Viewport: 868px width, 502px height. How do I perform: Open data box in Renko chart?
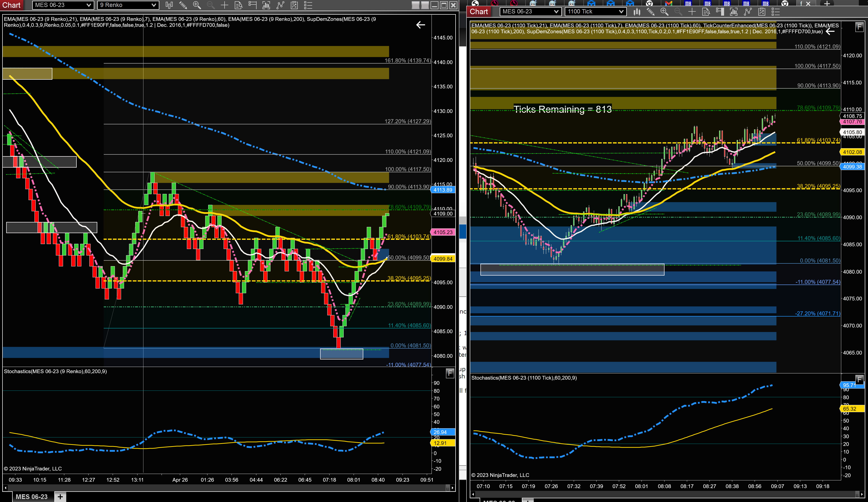click(x=238, y=5)
